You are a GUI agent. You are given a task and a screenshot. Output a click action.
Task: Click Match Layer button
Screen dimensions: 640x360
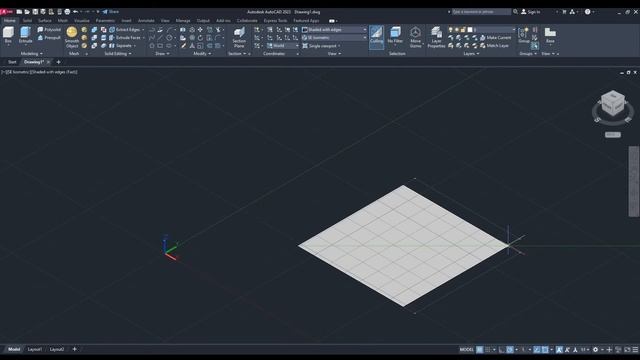coord(494,46)
